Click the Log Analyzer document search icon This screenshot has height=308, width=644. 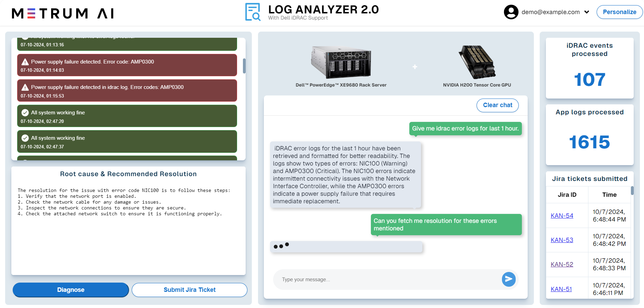point(253,12)
